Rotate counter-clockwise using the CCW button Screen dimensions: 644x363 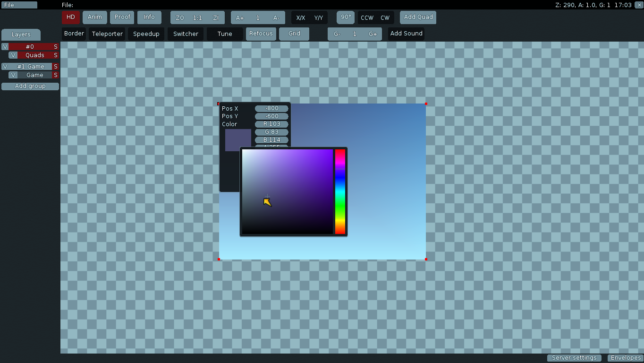coord(367,18)
